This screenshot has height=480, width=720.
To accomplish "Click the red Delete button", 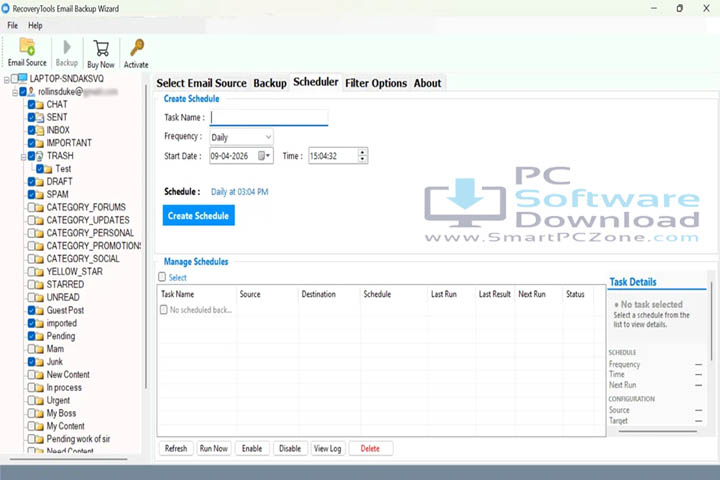I will (371, 448).
